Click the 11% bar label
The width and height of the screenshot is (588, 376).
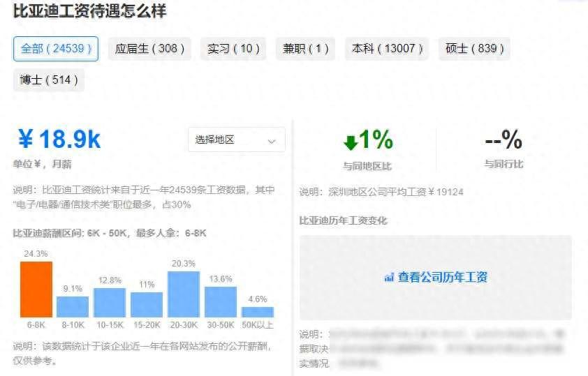[x=147, y=285]
